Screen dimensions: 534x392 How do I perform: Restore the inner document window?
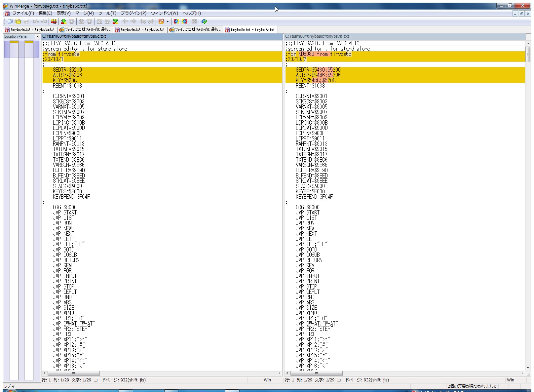(x=521, y=14)
